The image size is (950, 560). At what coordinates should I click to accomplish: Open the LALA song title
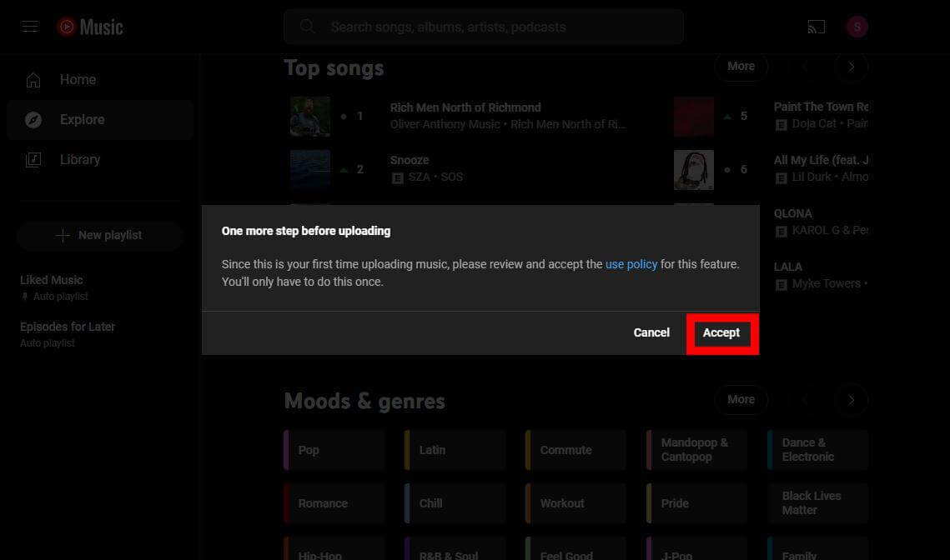787,267
